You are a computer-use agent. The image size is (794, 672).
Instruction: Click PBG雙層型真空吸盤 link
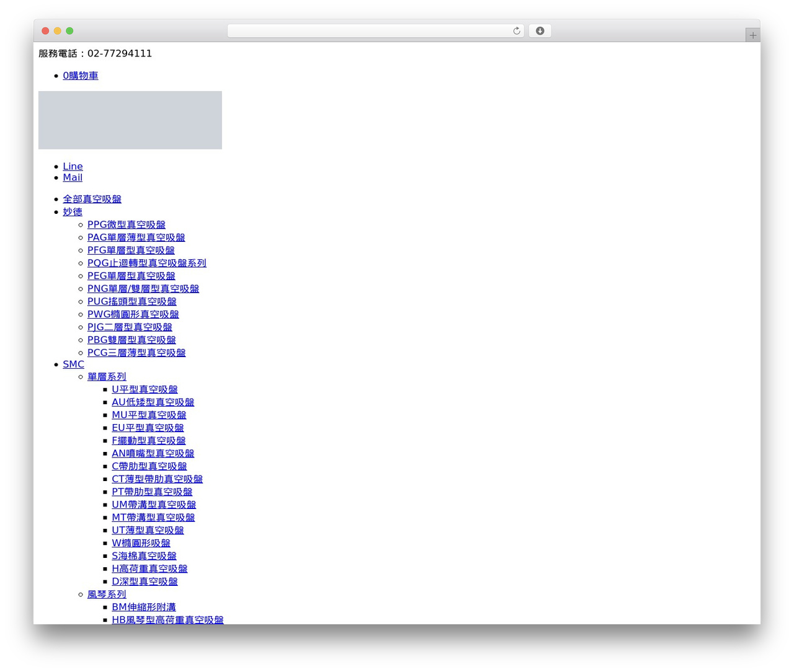point(132,340)
